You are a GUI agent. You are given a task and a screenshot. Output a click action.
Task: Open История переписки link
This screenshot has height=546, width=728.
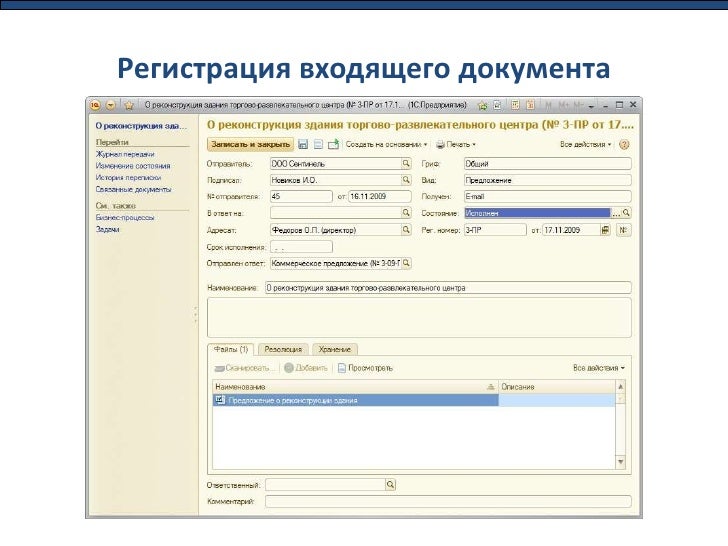click(128, 177)
